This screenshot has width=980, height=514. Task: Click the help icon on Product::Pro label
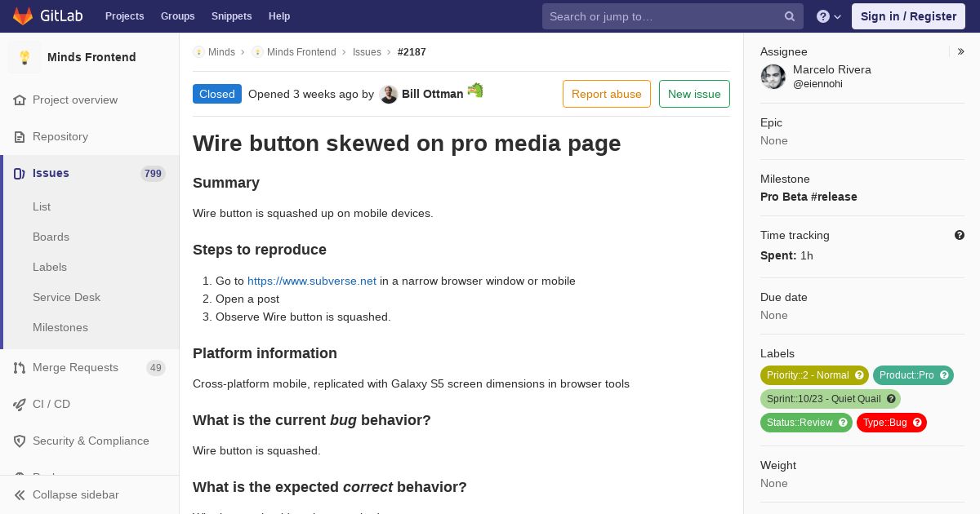[x=944, y=375]
